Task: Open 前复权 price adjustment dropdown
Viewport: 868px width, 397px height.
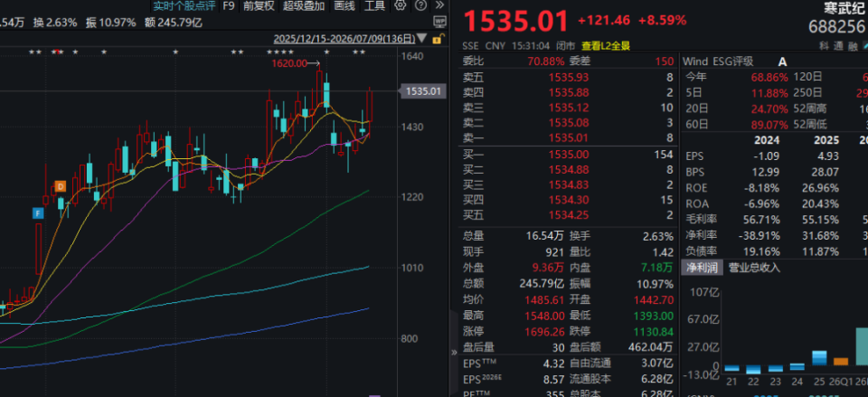Action: coord(259,5)
